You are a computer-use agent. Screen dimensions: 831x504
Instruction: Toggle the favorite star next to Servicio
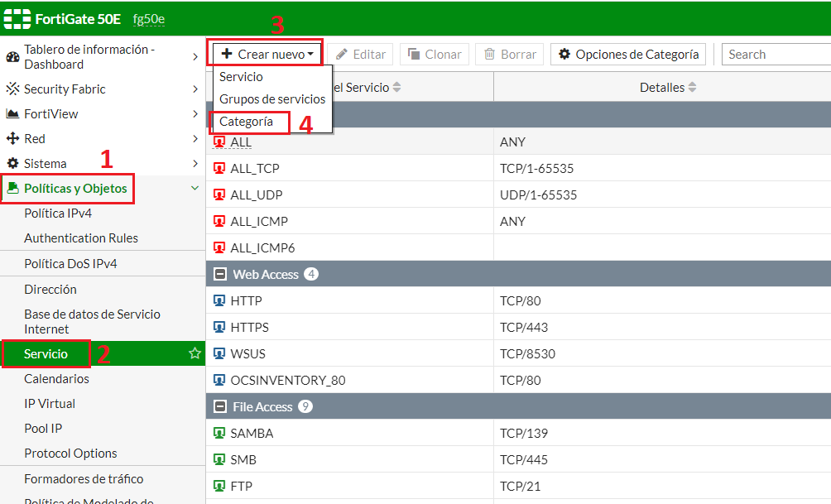tap(194, 353)
